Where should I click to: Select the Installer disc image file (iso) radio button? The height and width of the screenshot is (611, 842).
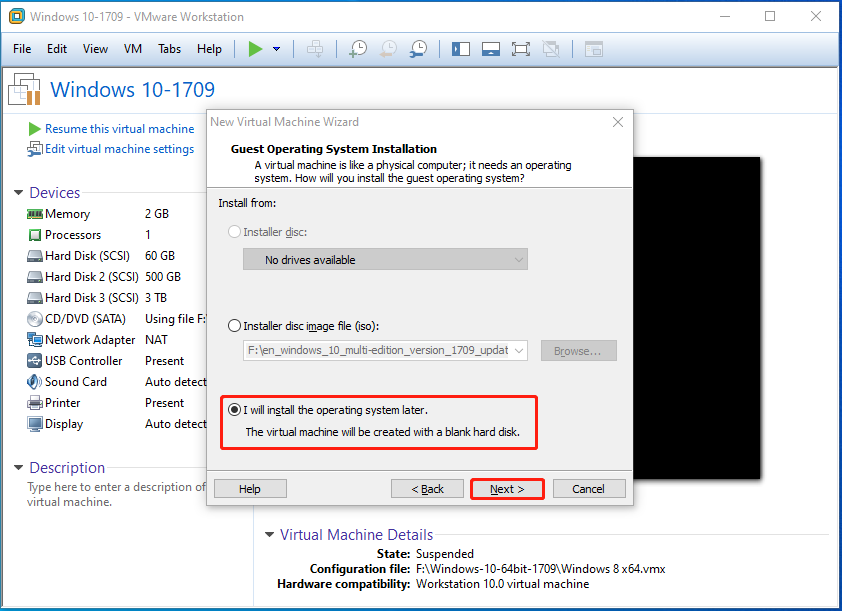(235, 325)
